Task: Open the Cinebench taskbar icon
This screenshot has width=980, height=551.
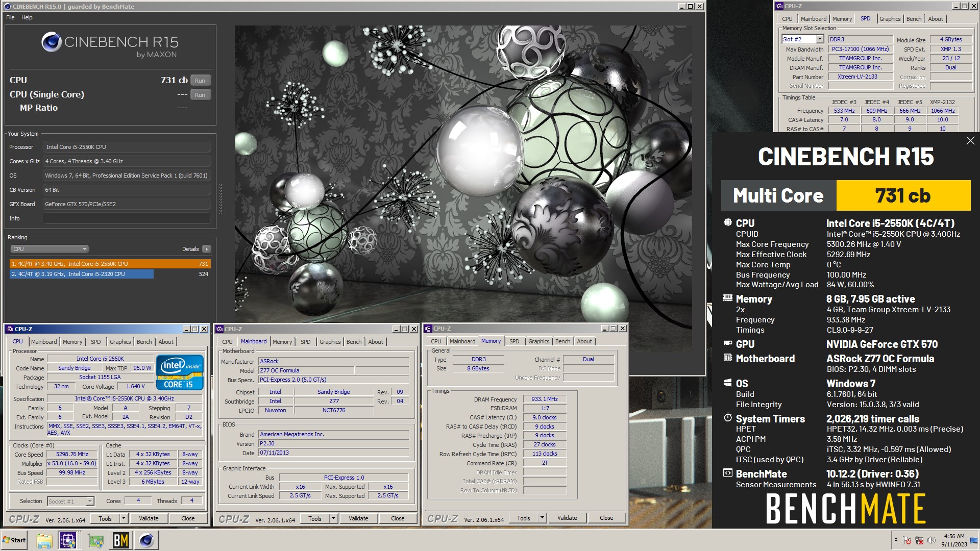Action: coord(146,540)
